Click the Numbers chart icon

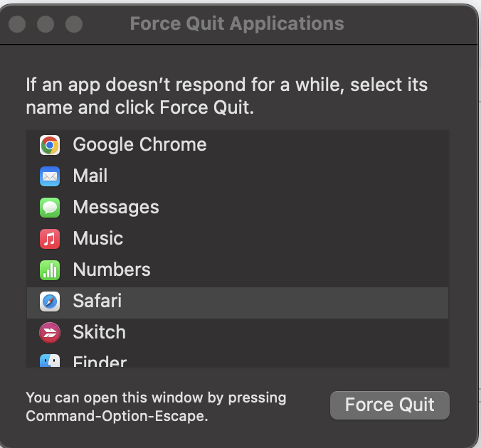(49, 270)
